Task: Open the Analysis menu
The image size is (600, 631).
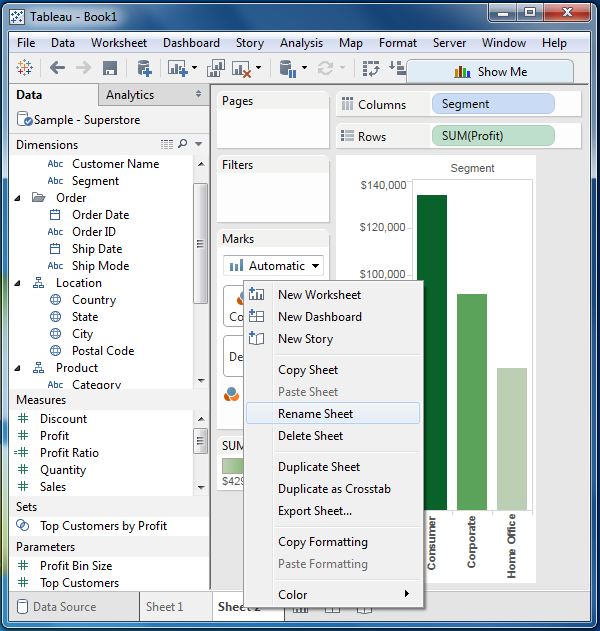Action: click(301, 43)
